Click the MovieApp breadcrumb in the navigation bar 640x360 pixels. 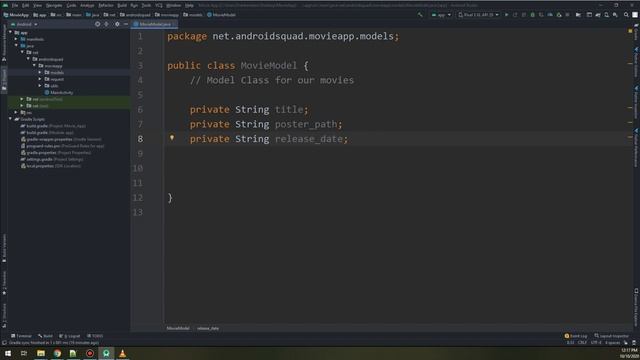[x=16, y=15]
